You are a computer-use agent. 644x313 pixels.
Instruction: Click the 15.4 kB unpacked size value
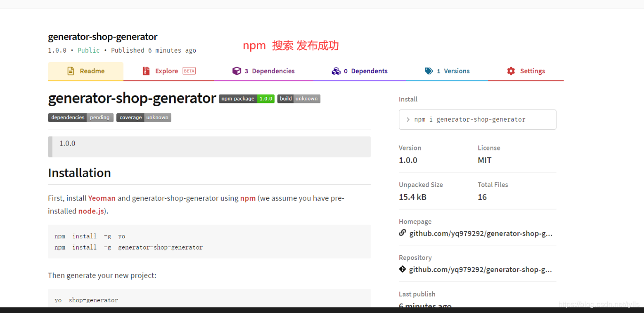click(x=413, y=197)
